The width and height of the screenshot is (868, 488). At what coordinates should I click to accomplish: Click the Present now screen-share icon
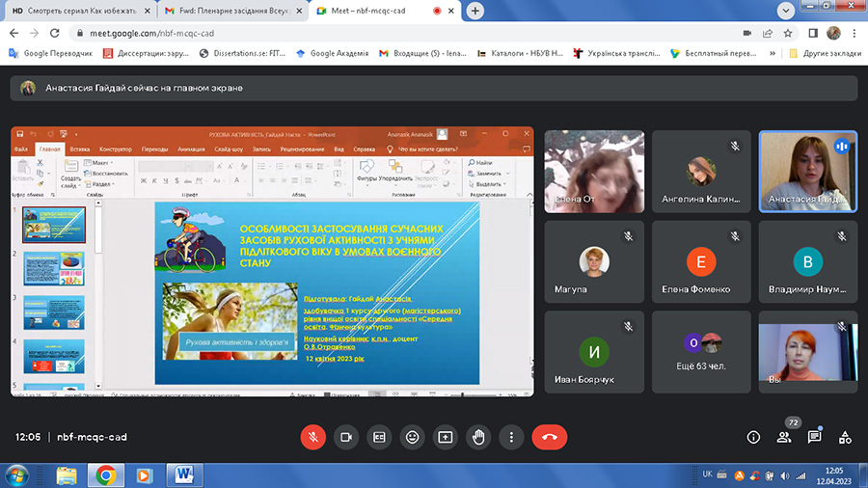pos(445,437)
